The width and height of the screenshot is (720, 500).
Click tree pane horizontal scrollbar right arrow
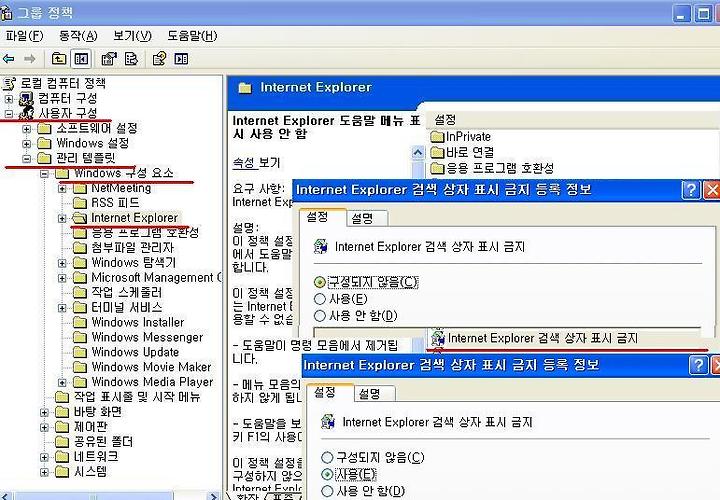[214, 496]
